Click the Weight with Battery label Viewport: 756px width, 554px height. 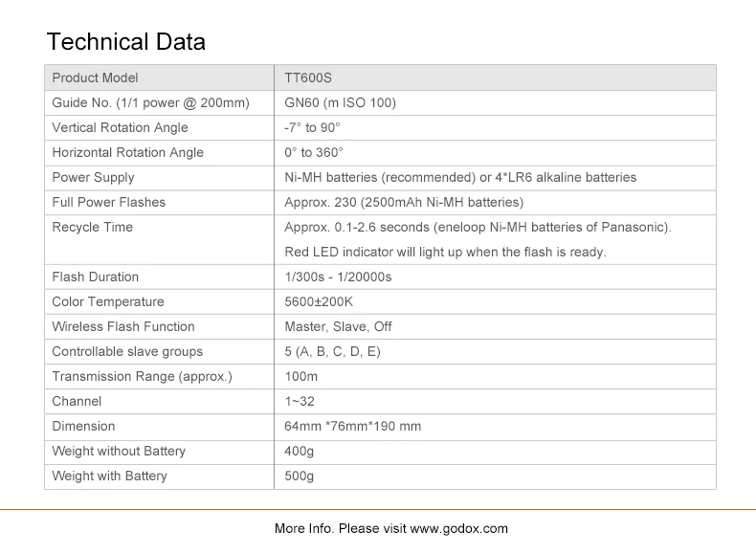(109, 476)
